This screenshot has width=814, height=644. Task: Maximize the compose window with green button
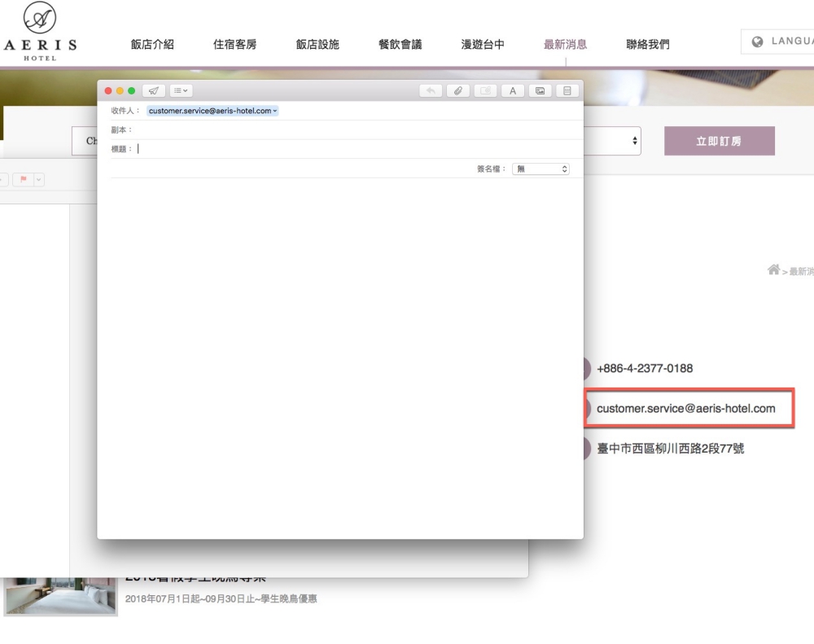131,91
